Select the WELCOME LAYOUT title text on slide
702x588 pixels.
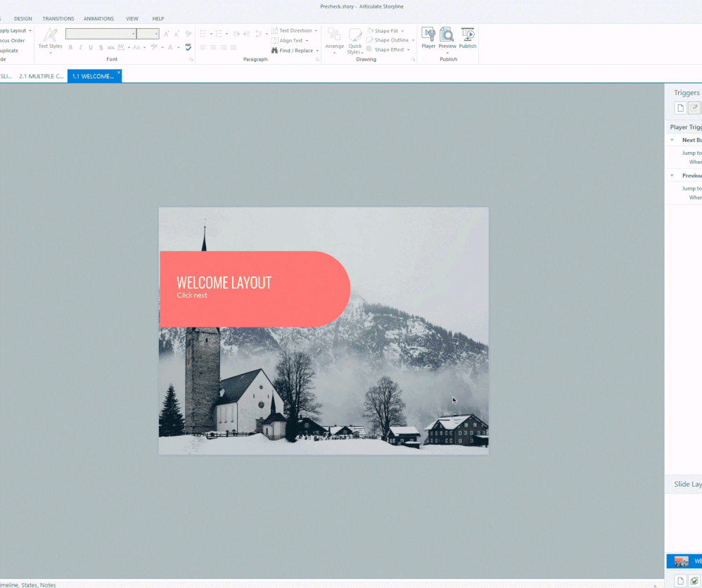[x=224, y=283]
